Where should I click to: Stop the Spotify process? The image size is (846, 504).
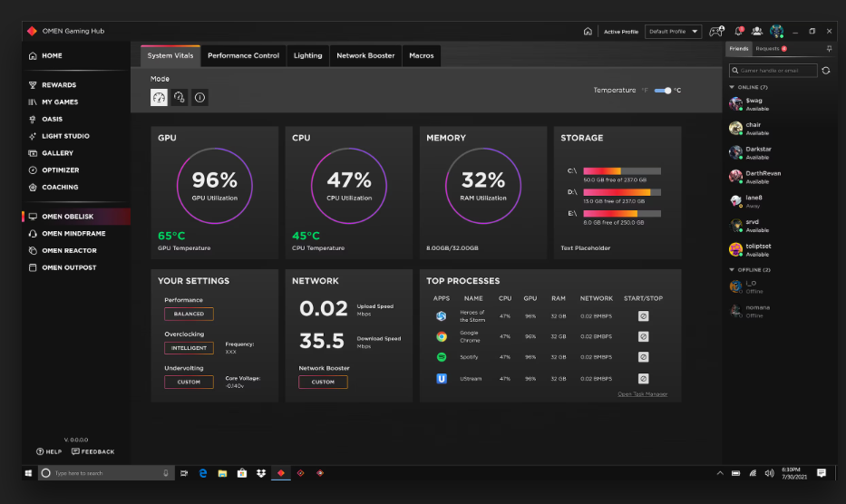[643, 357]
